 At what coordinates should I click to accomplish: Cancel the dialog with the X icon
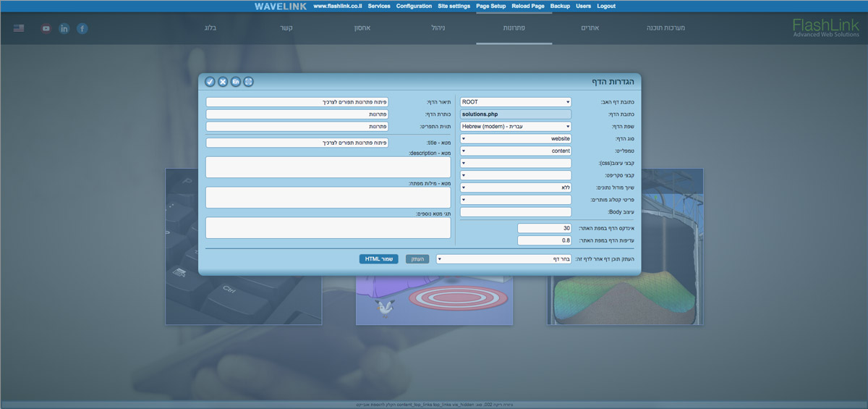click(223, 82)
